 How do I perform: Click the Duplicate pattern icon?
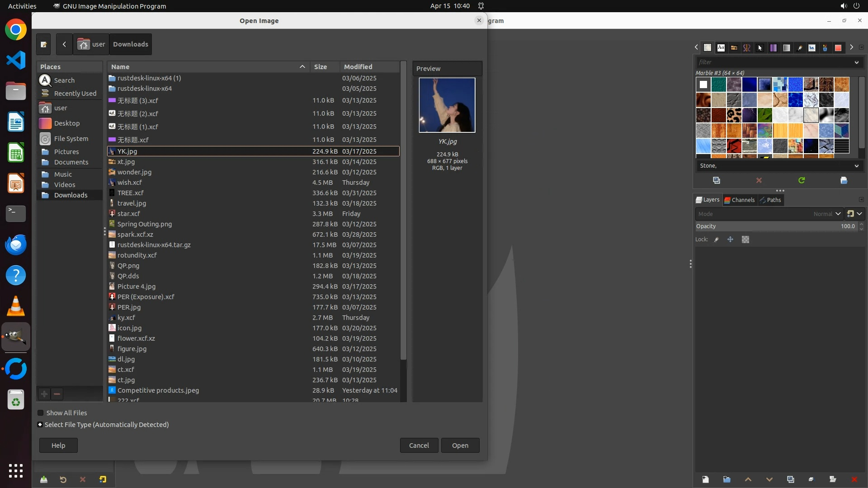[x=717, y=180]
